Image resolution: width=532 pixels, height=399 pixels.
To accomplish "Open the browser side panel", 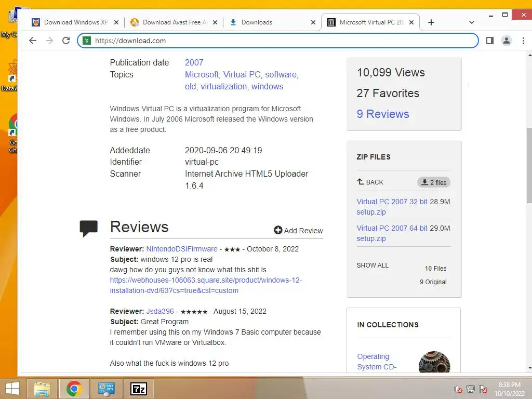I will [x=489, y=41].
